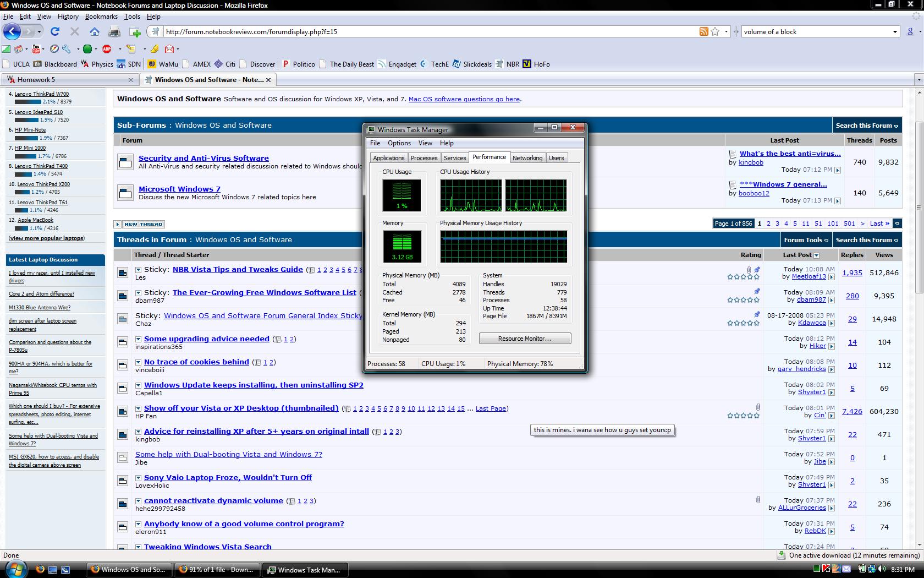Open the address bar URL history dropdown
Image resolution: width=924 pixels, height=578 pixels.
click(x=726, y=32)
